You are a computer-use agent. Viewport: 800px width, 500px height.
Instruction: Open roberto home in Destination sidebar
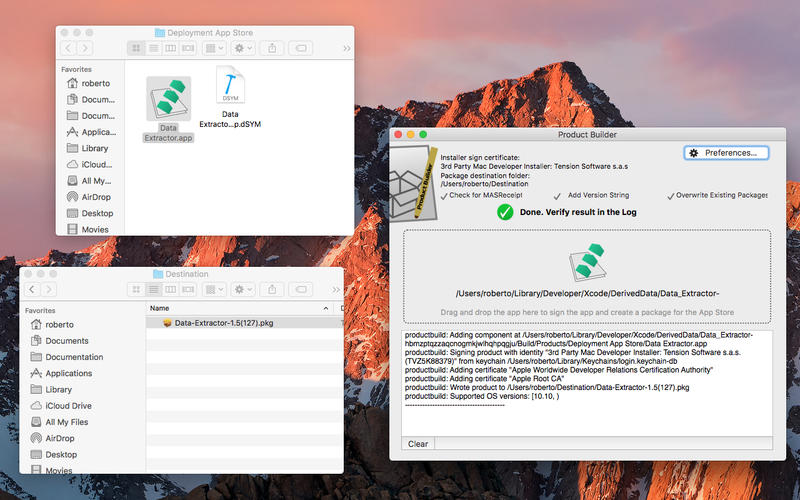[52, 324]
